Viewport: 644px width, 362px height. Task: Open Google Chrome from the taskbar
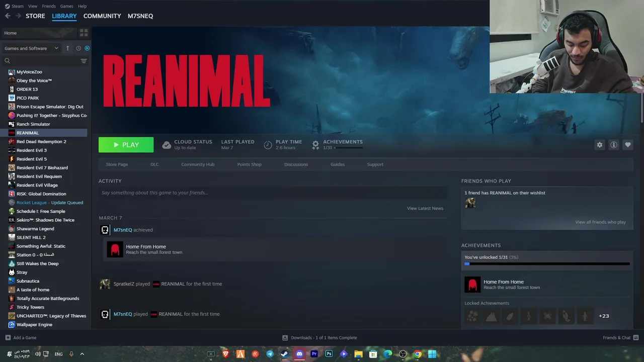418,354
